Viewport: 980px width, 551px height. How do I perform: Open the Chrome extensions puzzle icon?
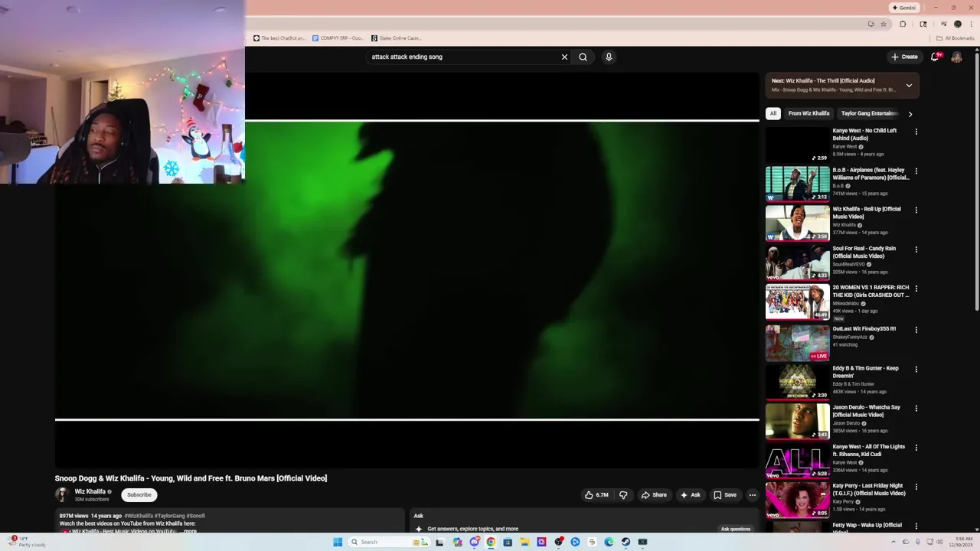click(x=903, y=24)
